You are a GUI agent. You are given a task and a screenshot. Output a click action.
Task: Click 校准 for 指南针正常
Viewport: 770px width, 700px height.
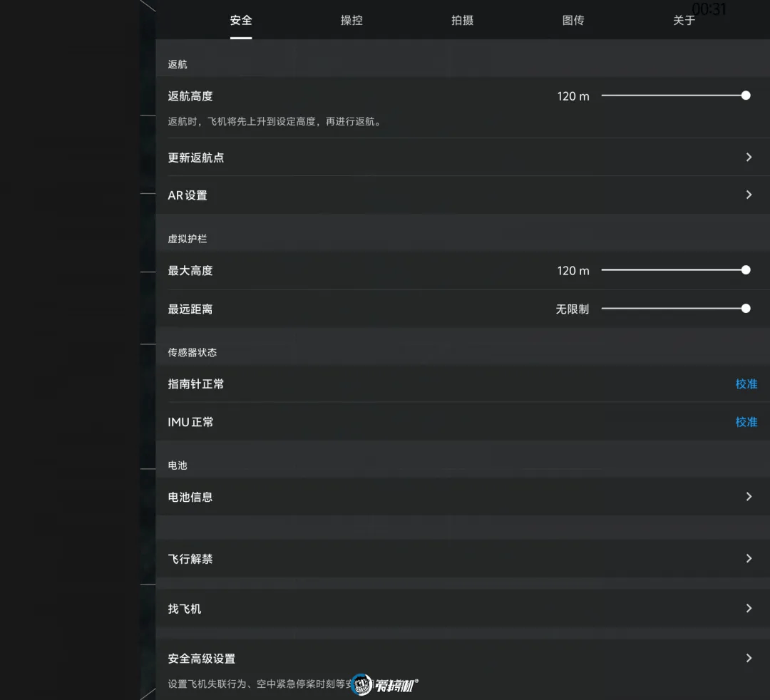tap(746, 384)
